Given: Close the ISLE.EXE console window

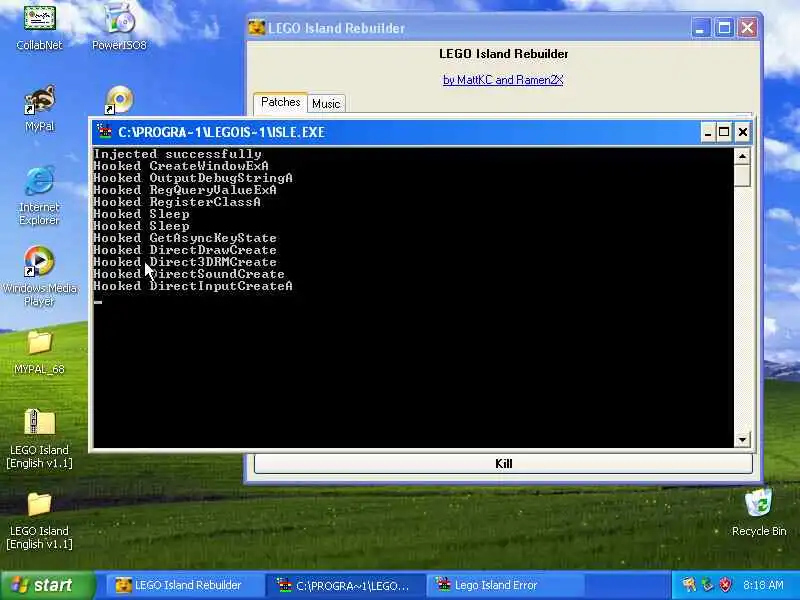Looking at the screenshot, I should [743, 133].
